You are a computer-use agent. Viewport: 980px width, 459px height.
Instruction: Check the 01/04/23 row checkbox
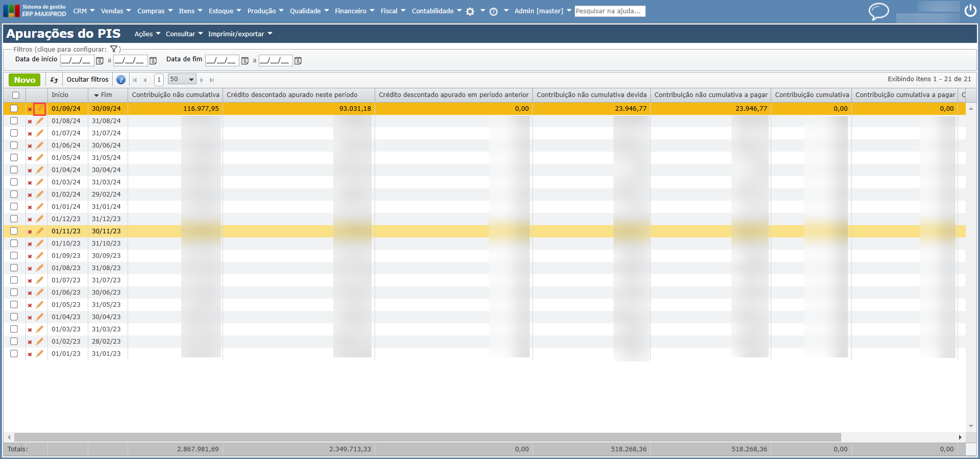(14, 317)
